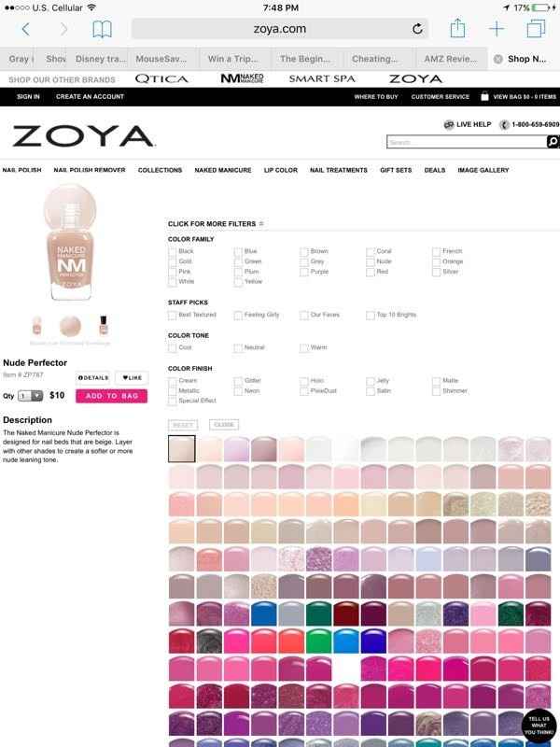This screenshot has height=747, width=560.
Task: Click the Add To Bag button
Action: coord(111,396)
